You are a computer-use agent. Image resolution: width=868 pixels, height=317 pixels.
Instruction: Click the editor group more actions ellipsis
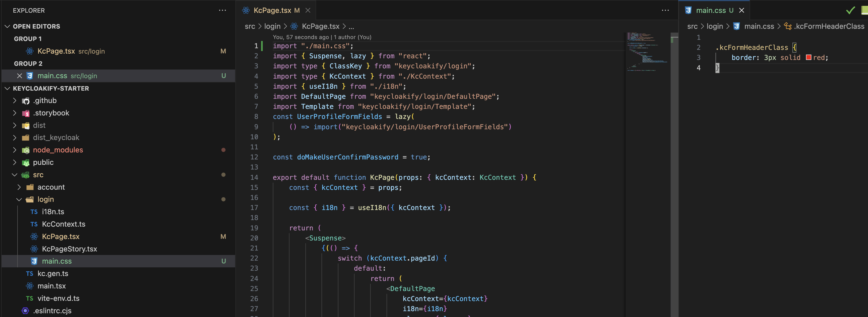665,11
